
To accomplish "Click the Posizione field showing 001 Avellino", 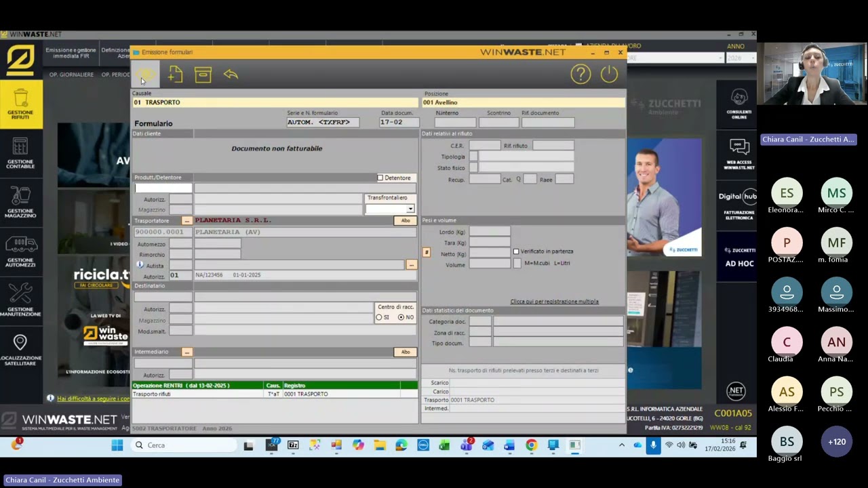I will coord(523,102).
